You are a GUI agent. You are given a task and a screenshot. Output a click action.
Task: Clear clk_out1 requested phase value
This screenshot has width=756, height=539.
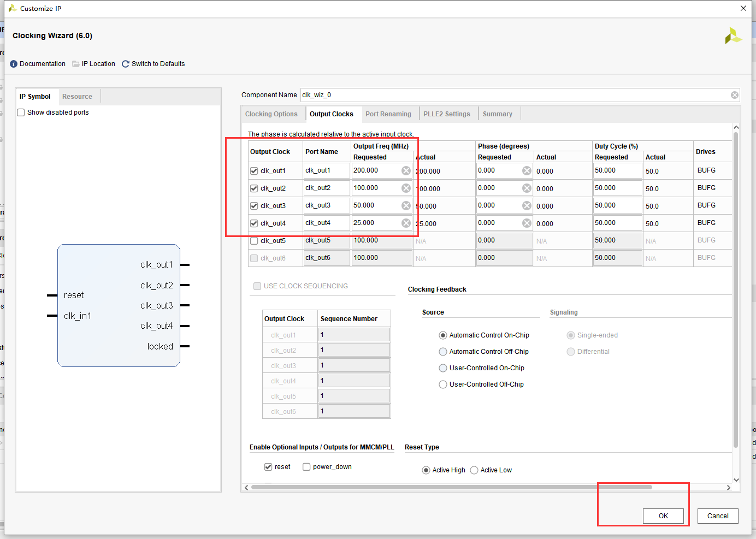(x=527, y=170)
